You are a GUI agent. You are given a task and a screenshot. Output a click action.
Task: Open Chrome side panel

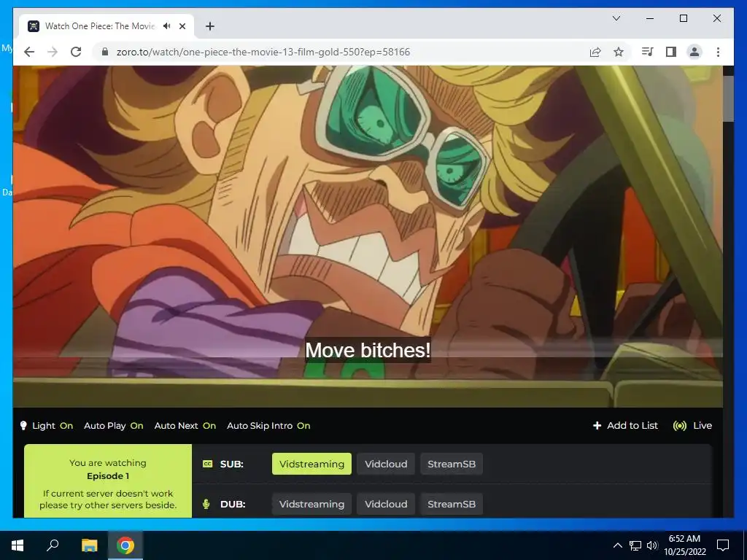[x=671, y=52]
